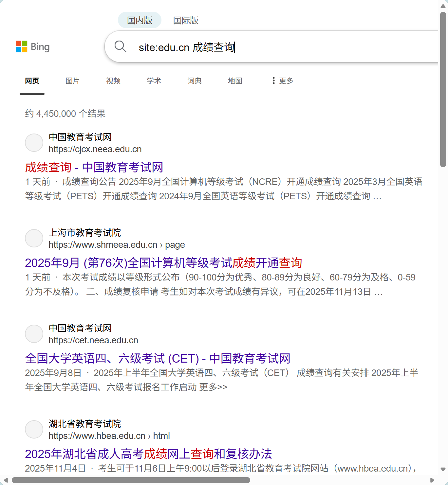Open result 2025年湖北省成人高考成绩网上查询和复核办法
This screenshot has height=485, width=448.
(x=148, y=454)
